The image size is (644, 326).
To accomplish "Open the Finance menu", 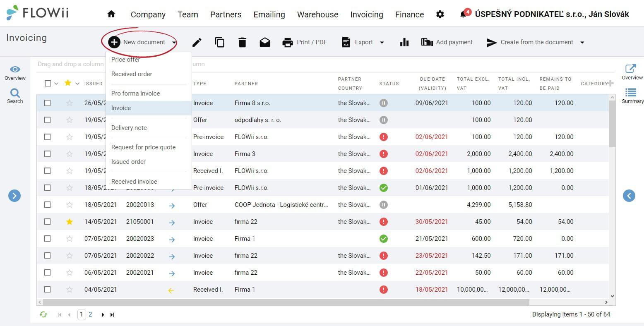I will click(x=409, y=14).
